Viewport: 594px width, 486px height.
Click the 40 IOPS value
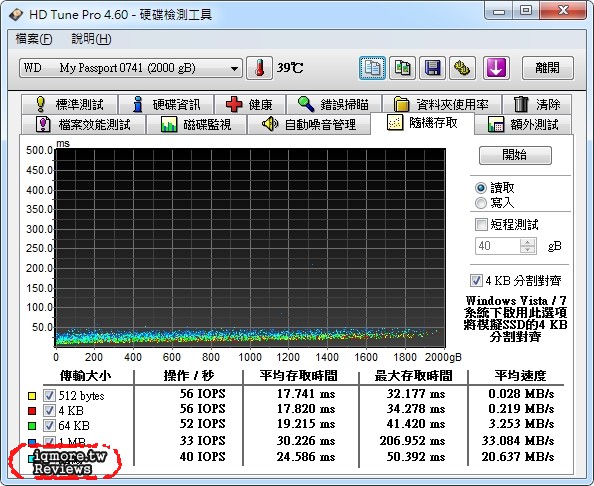tap(202, 457)
